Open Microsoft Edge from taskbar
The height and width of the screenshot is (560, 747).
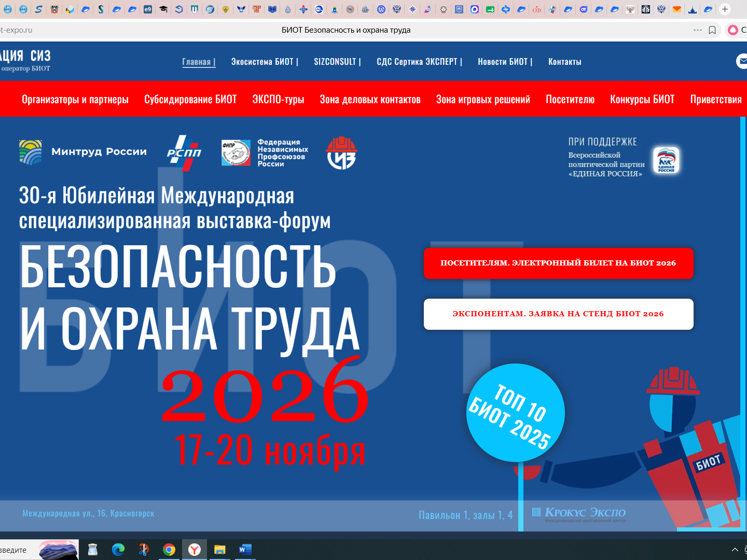[x=118, y=550]
